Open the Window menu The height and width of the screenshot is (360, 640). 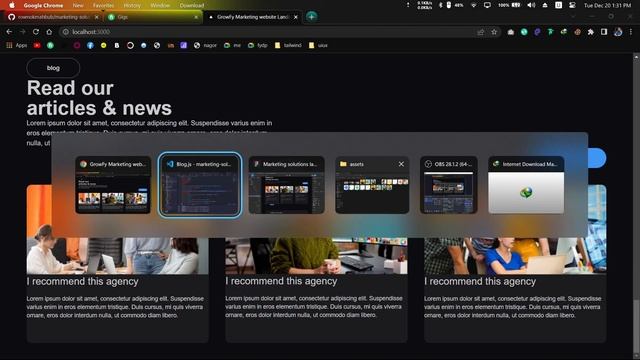click(x=160, y=5)
